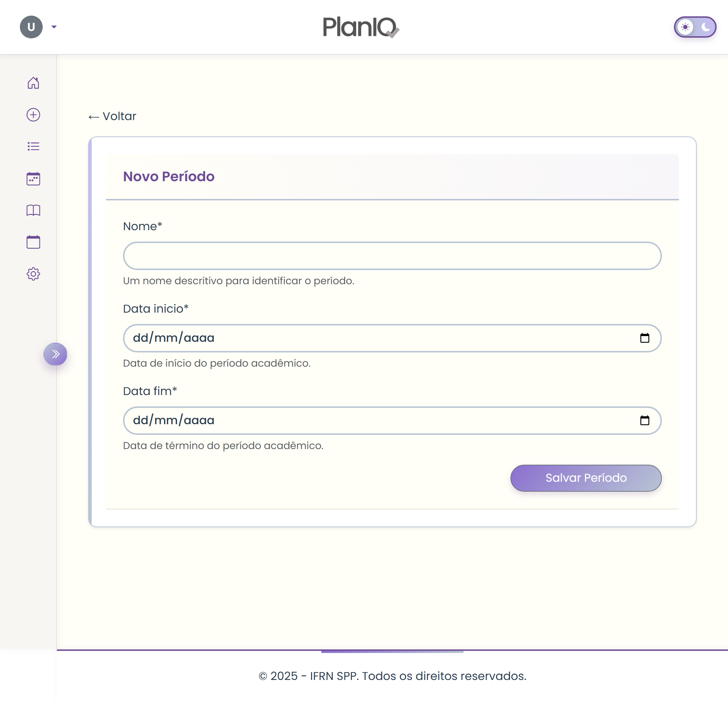
Task: Open the open book sidebar icon
Action: tap(33, 210)
